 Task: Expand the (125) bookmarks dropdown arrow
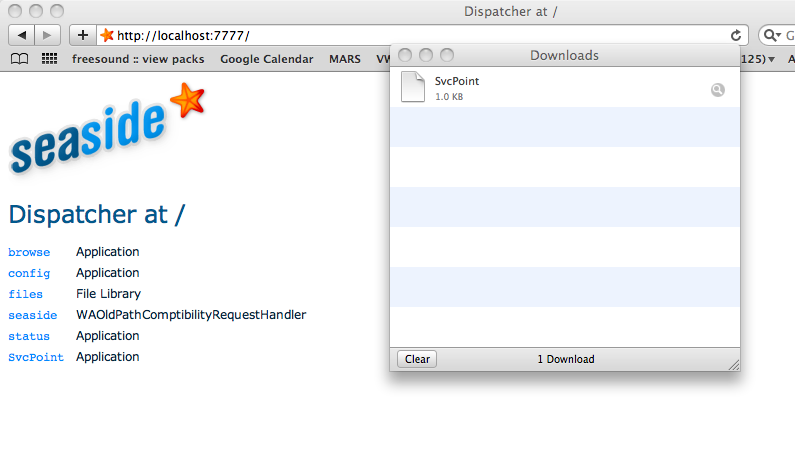771,59
